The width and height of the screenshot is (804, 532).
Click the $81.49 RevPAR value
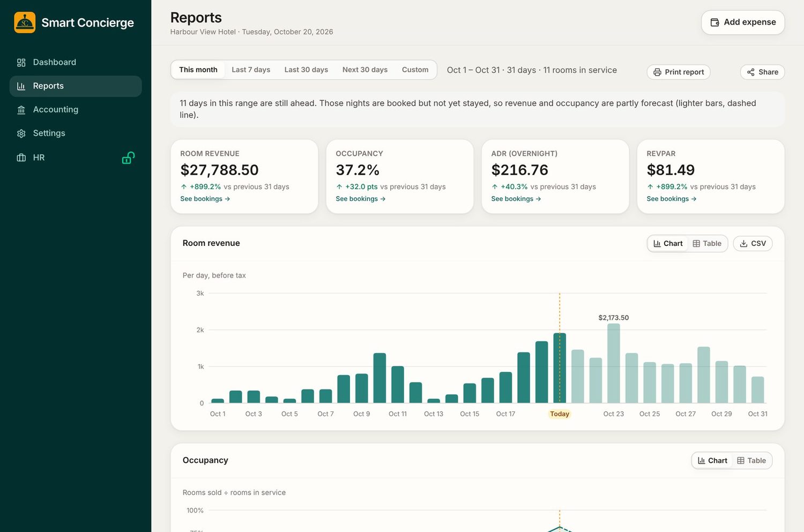click(x=671, y=170)
